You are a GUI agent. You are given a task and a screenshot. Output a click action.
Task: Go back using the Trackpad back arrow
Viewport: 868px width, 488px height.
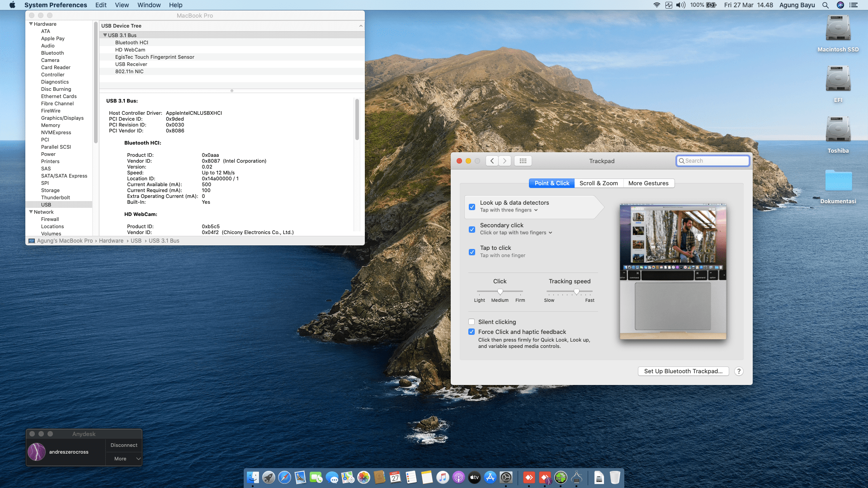[492, 161]
